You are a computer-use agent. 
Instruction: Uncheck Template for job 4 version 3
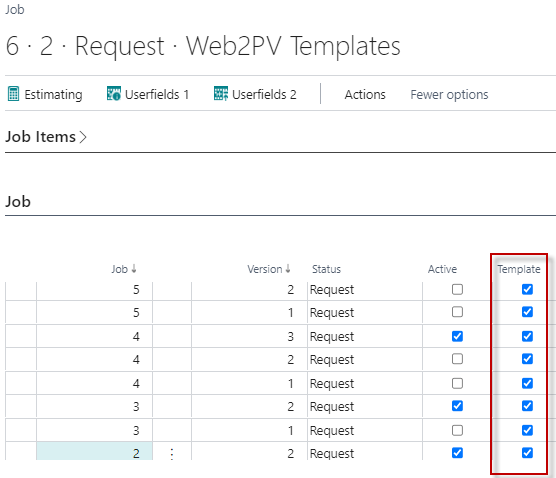[527, 336]
